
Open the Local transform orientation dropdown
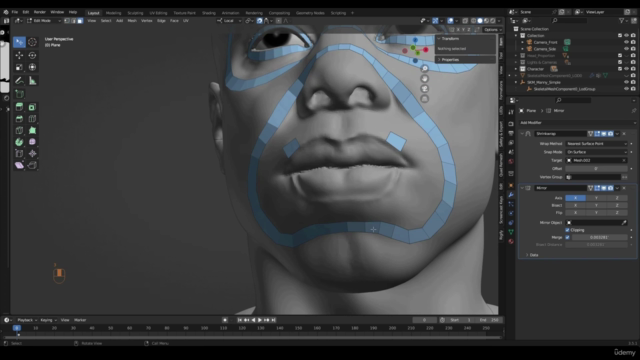pos(229,20)
